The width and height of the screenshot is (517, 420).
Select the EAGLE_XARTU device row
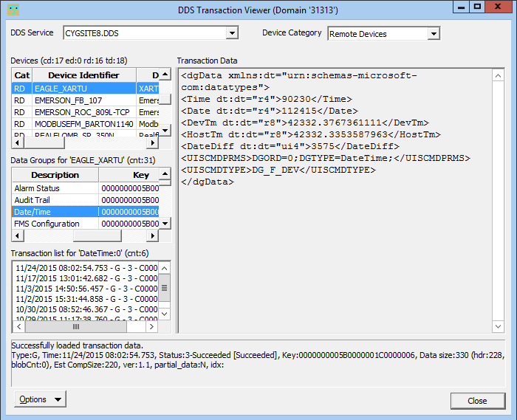pos(85,89)
